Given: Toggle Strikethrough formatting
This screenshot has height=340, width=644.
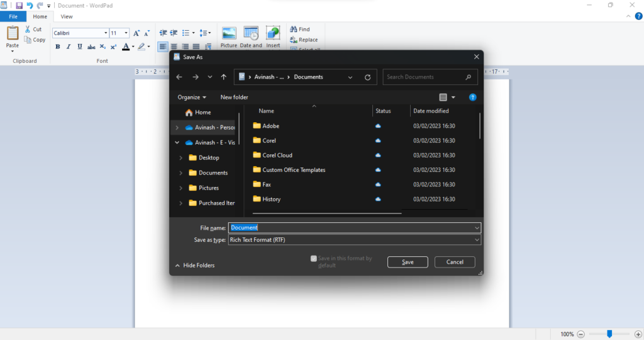Looking at the screenshot, I should [x=91, y=47].
